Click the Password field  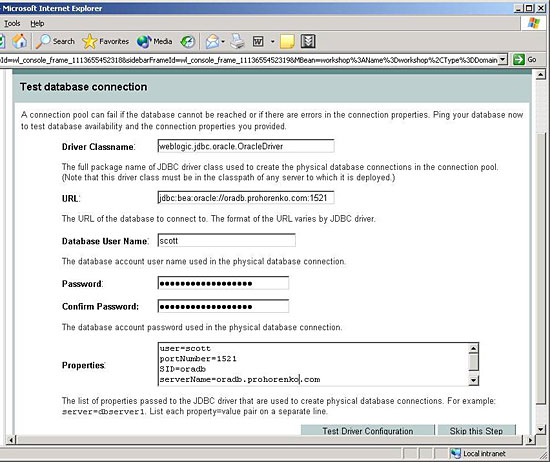[x=223, y=283]
